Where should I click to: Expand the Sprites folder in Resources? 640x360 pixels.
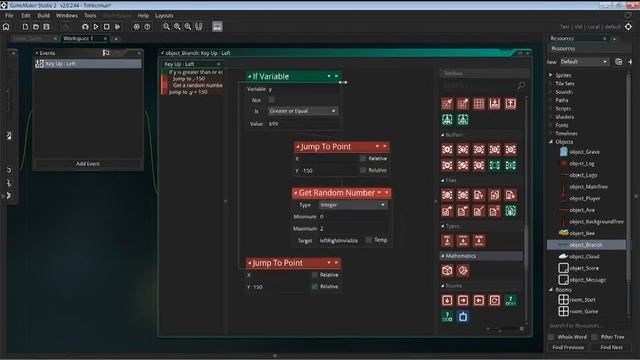(551, 75)
